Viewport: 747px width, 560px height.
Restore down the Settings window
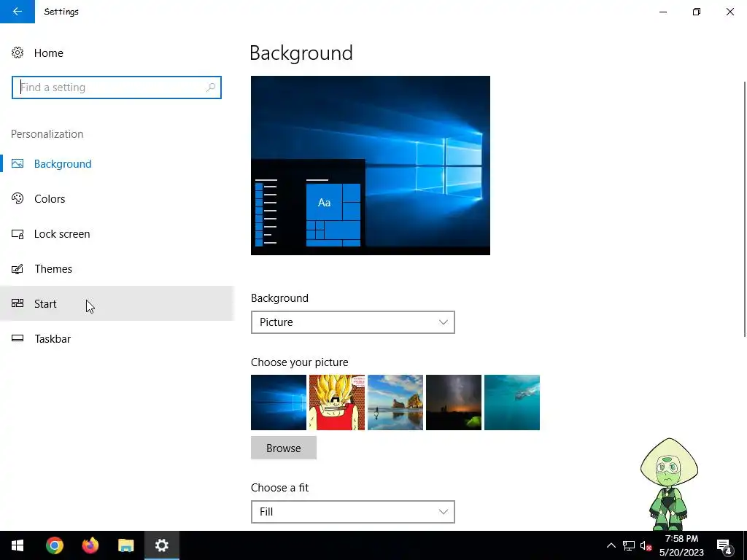click(697, 12)
